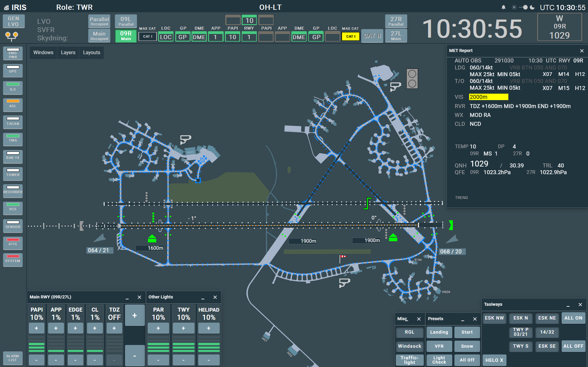Apply the Landing preset

tap(439, 332)
